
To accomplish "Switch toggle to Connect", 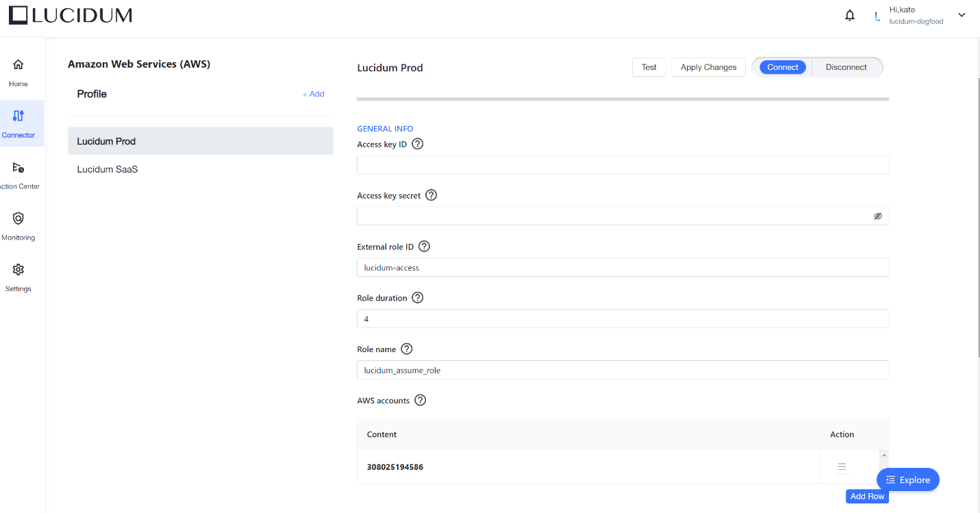I will point(783,67).
